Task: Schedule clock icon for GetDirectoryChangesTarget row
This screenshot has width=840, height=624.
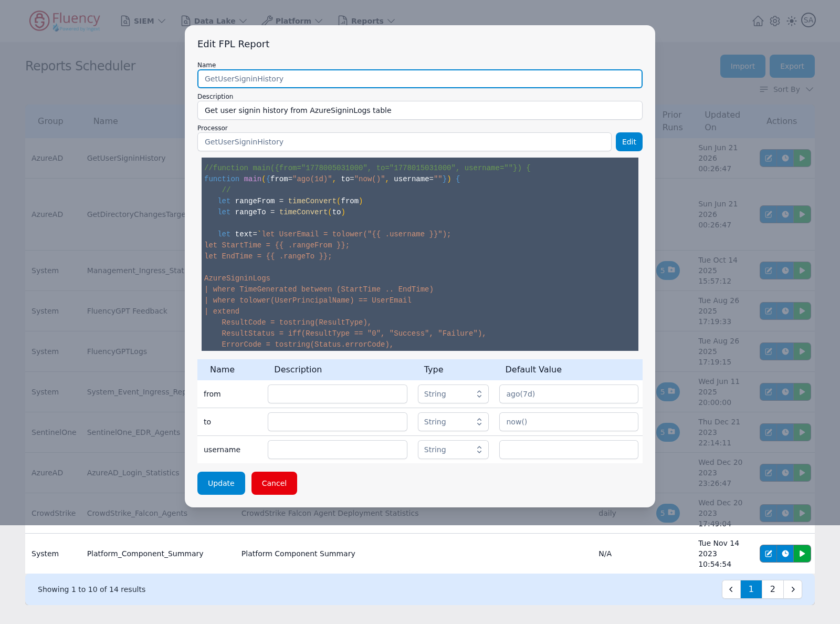Action: 785,214
